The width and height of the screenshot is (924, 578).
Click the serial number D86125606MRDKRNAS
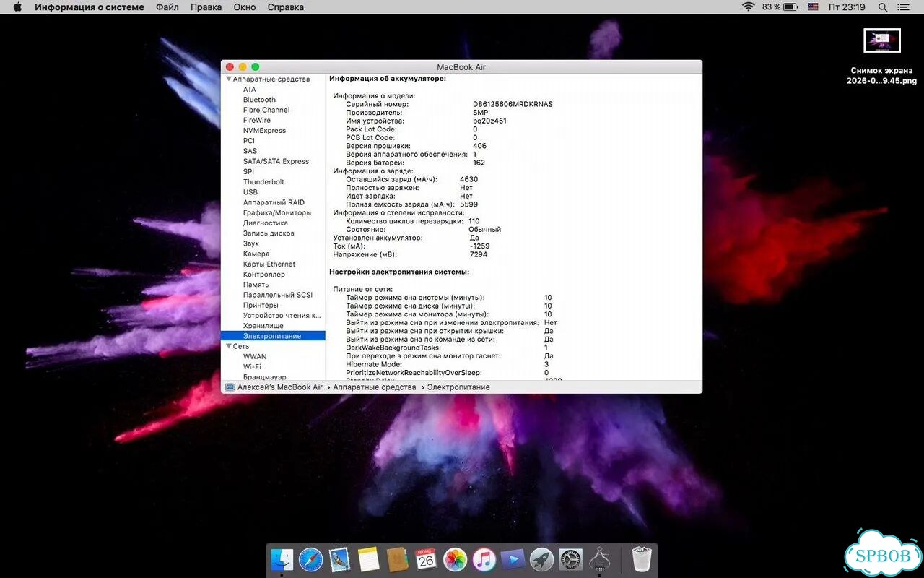click(x=513, y=104)
